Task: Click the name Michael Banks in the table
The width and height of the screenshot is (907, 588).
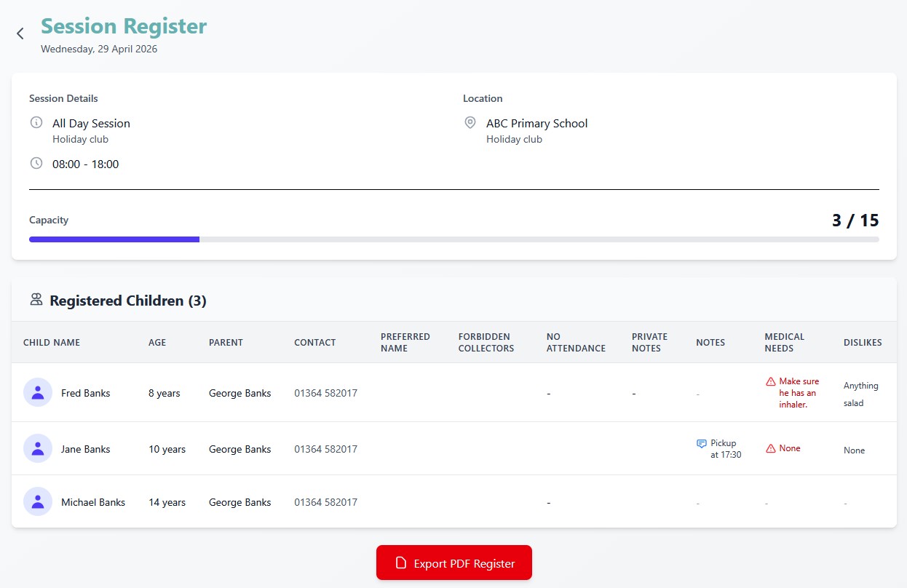Action: click(x=93, y=502)
